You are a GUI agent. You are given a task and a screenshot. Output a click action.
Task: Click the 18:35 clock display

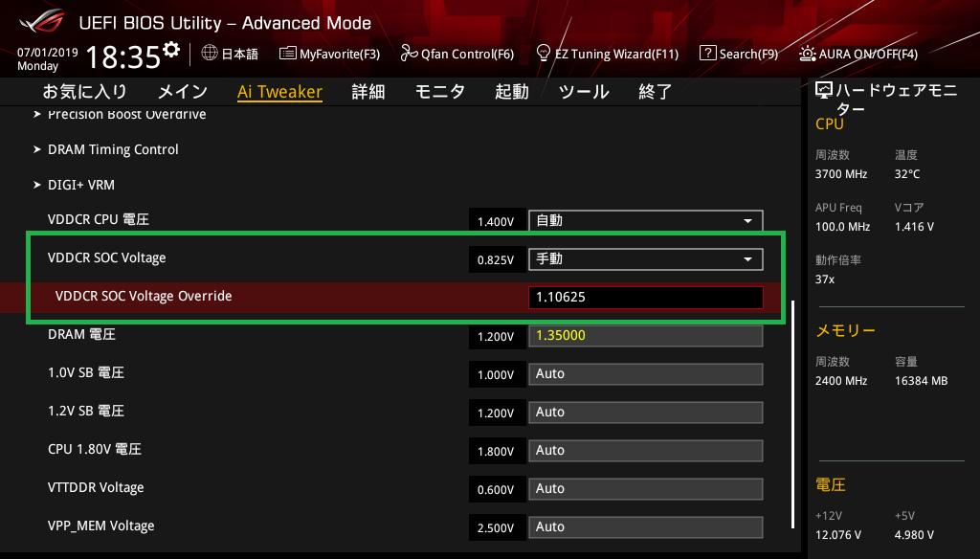click(123, 57)
